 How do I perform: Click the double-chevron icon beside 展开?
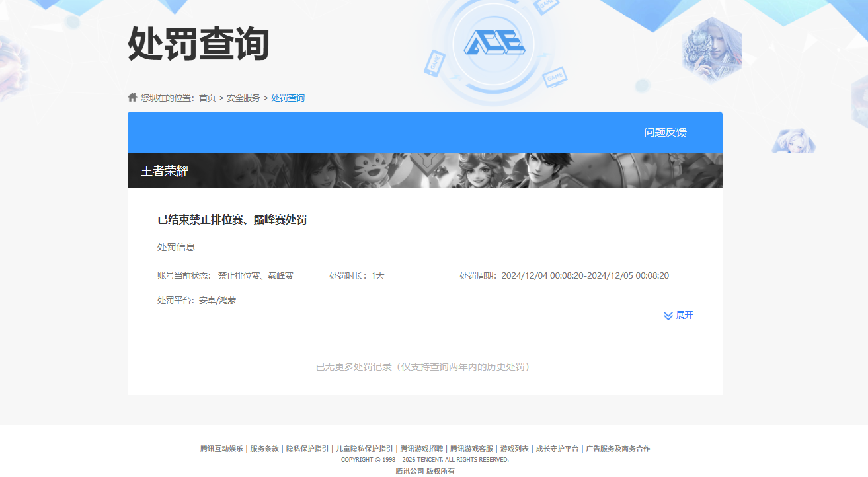(668, 316)
